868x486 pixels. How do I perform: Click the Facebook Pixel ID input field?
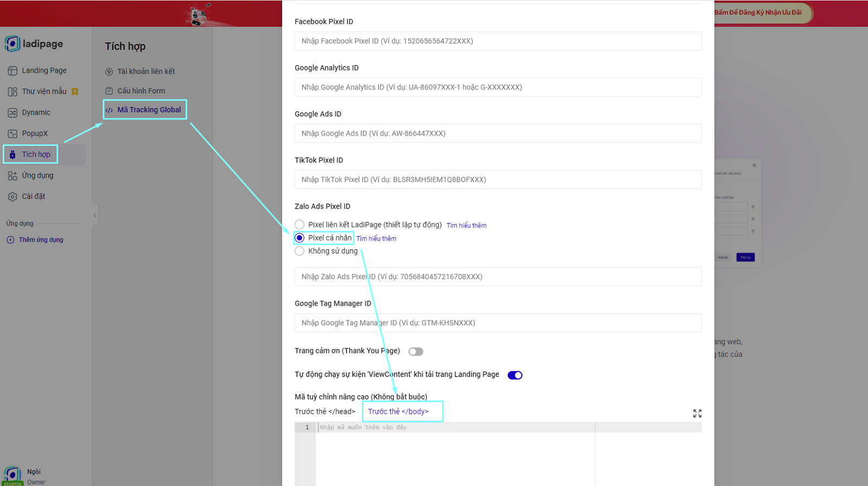coord(497,41)
